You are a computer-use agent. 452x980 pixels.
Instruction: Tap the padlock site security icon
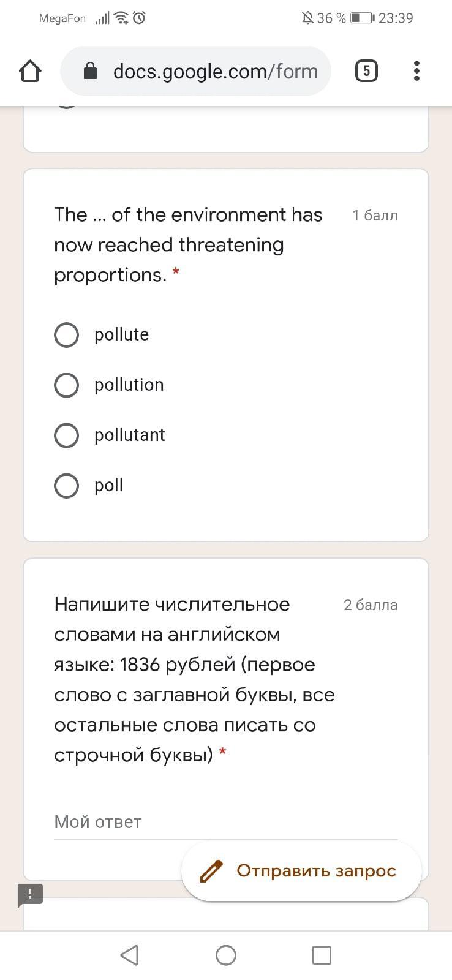91,72
